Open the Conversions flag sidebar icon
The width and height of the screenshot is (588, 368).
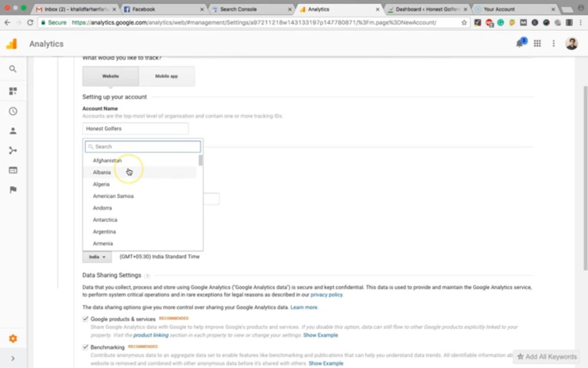(13, 190)
